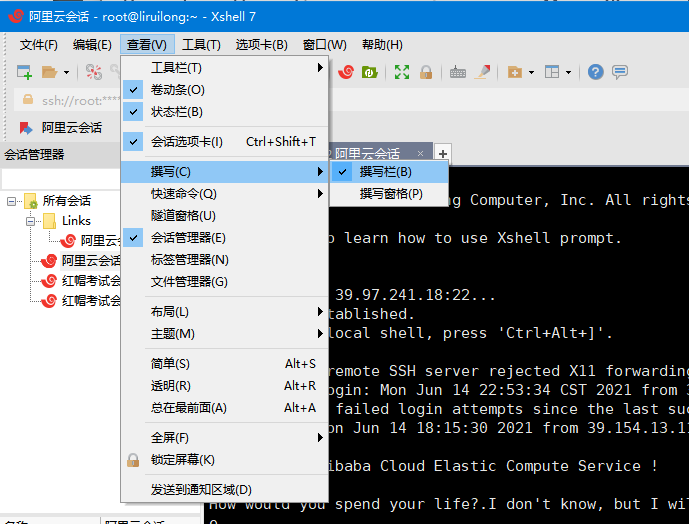Select 阿里云 session under Links folder
689x524 pixels.
[90, 240]
